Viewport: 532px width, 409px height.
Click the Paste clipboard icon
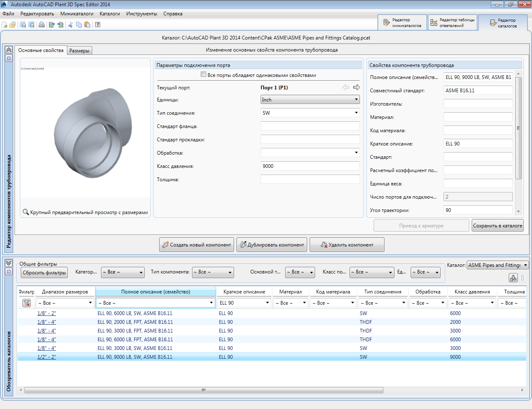pos(87,25)
